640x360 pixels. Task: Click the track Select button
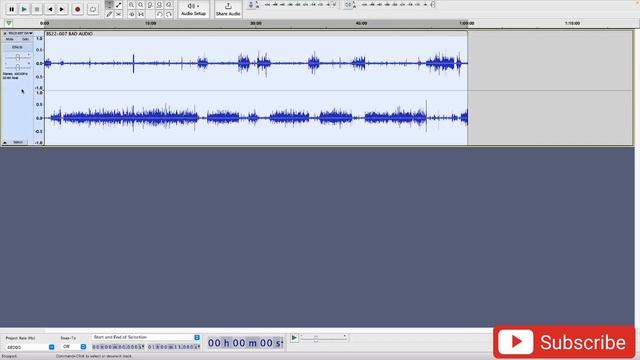tap(18, 142)
